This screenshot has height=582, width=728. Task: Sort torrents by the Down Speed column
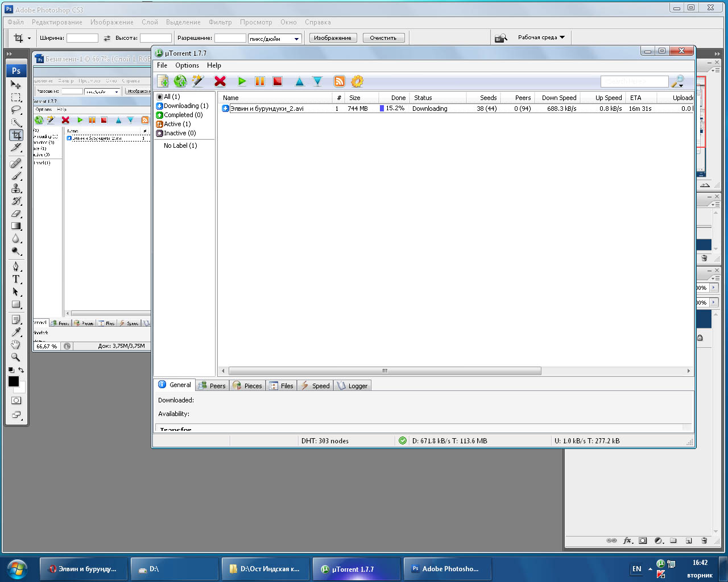coord(557,98)
